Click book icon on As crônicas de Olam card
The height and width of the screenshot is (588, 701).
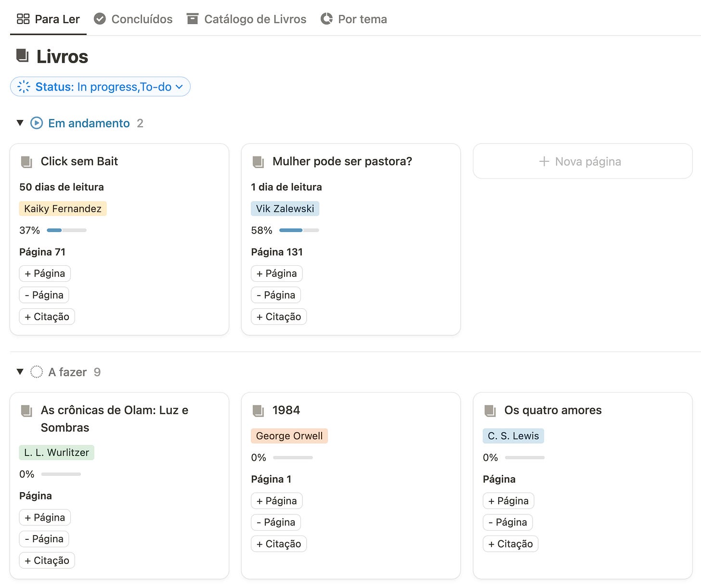[x=26, y=411]
